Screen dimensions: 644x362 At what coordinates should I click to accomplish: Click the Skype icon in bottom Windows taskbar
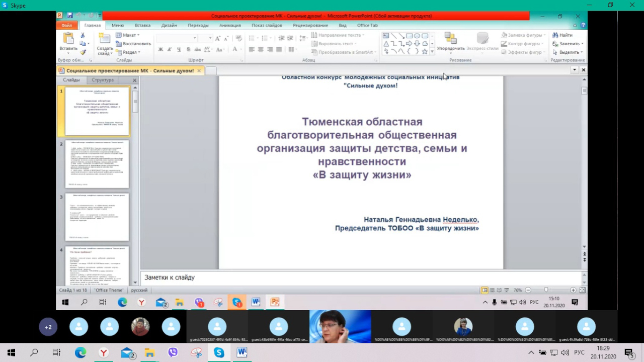point(219,353)
